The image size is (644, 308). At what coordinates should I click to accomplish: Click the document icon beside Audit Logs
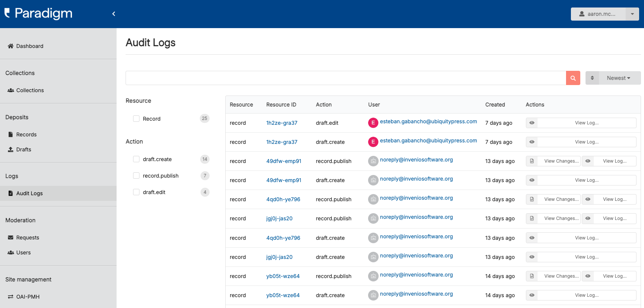click(x=10, y=193)
